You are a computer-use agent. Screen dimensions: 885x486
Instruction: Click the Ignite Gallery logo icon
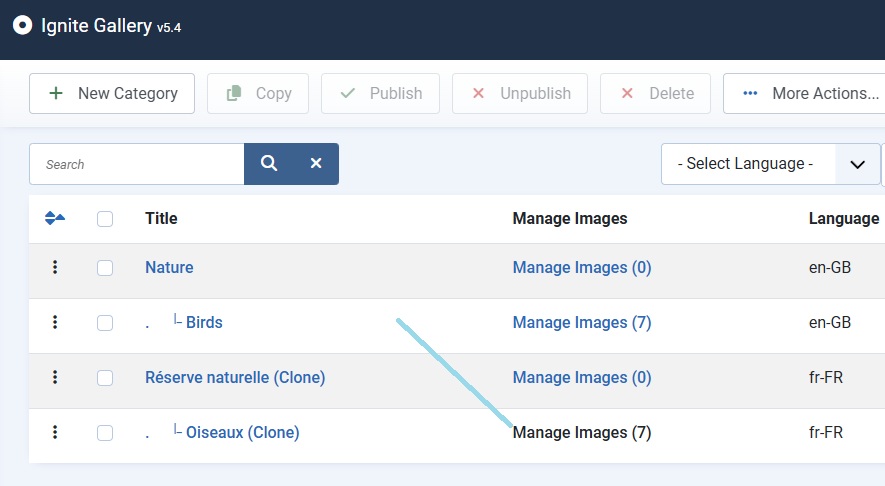pyautogui.click(x=22, y=26)
